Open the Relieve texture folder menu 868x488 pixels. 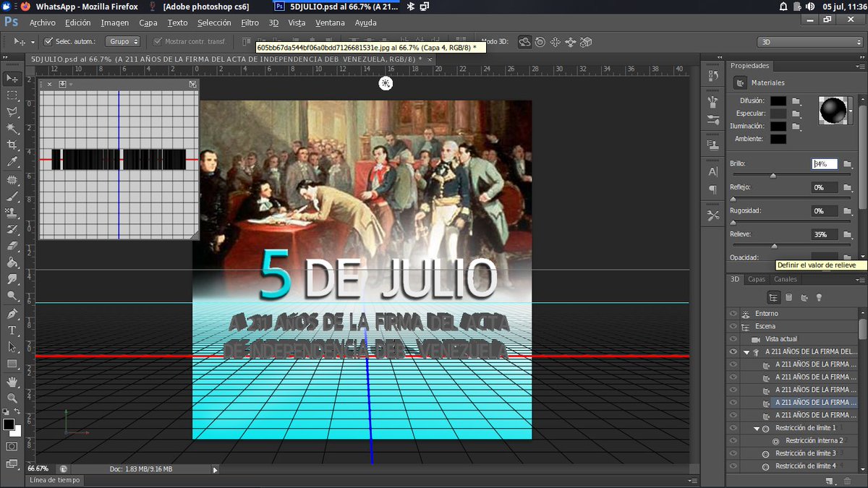tap(847, 234)
